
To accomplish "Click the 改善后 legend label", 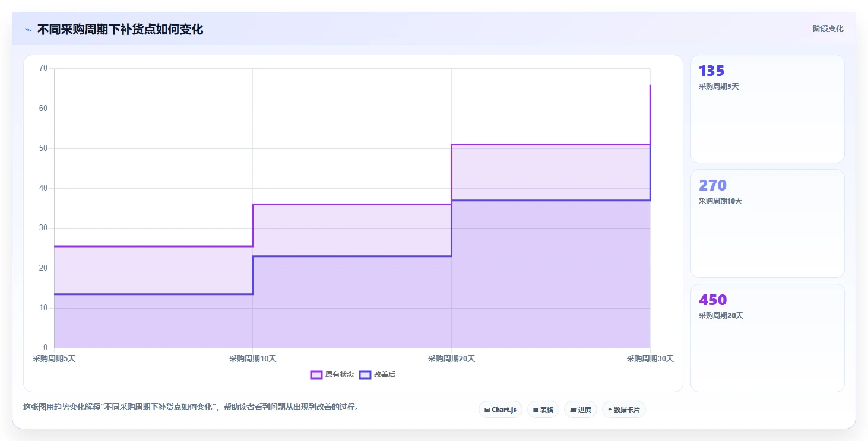I will (384, 375).
